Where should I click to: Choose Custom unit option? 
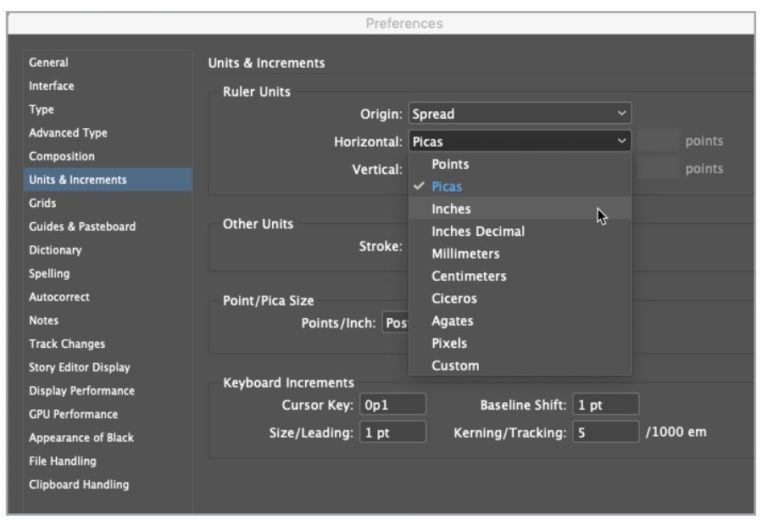click(x=455, y=366)
